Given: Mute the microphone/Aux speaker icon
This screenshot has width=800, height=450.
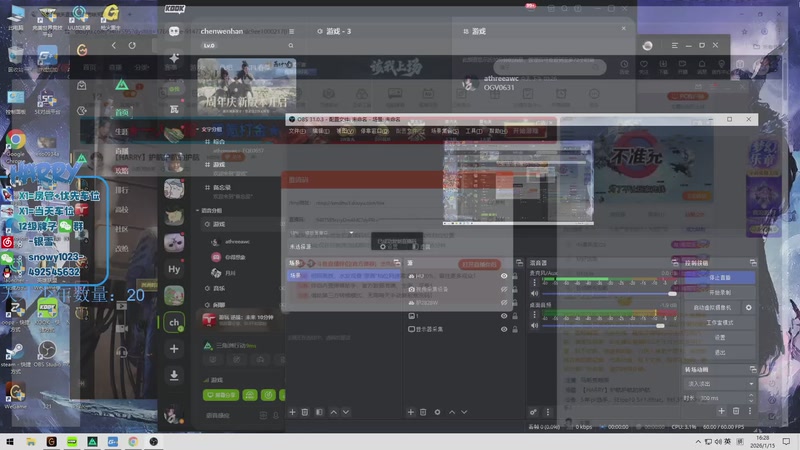Looking at the screenshot, I should 534,293.
